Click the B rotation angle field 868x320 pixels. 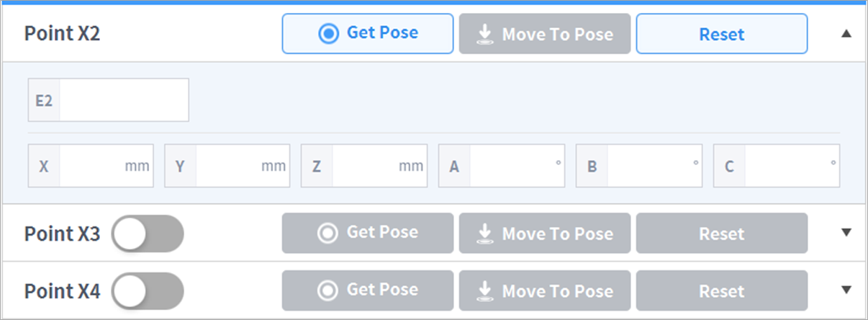coord(648,166)
